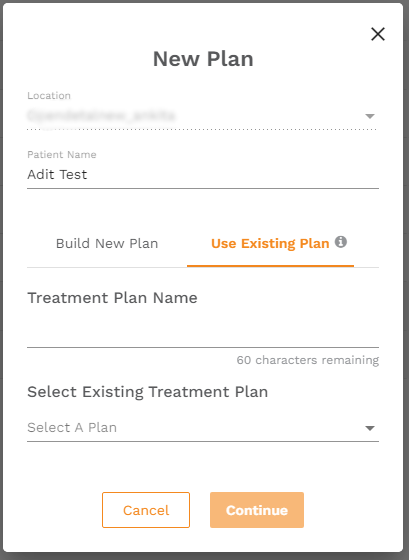Click the Patient Name label
The width and height of the screenshot is (409, 560).
pos(62,155)
